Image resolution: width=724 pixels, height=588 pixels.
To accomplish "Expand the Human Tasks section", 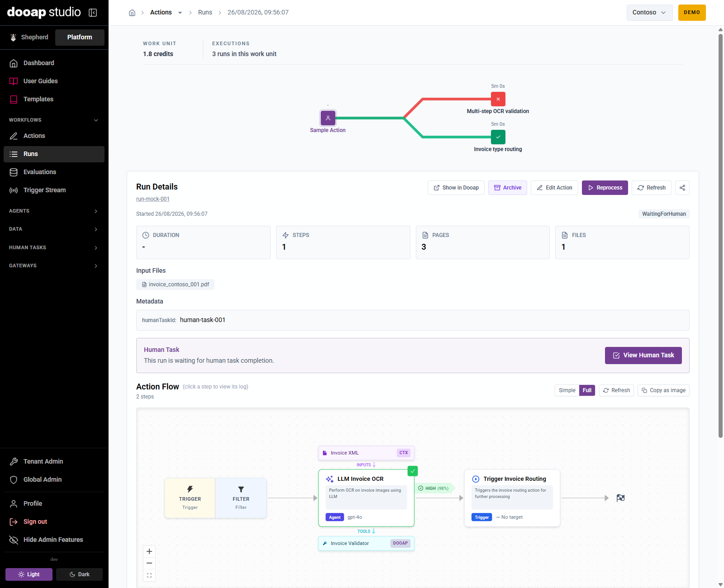I will [x=54, y=247].
